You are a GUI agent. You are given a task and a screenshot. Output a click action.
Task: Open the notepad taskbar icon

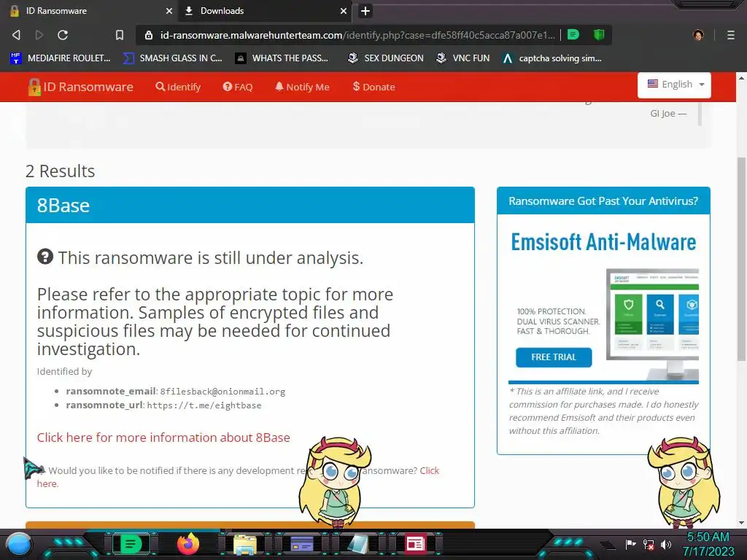(x=358, y=544)
